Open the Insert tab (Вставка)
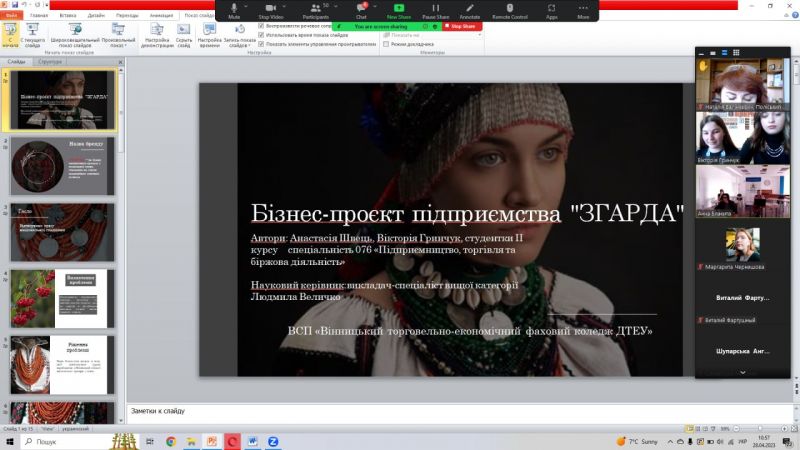The width and height of the screenshot is (800, 450). (68, 15)
